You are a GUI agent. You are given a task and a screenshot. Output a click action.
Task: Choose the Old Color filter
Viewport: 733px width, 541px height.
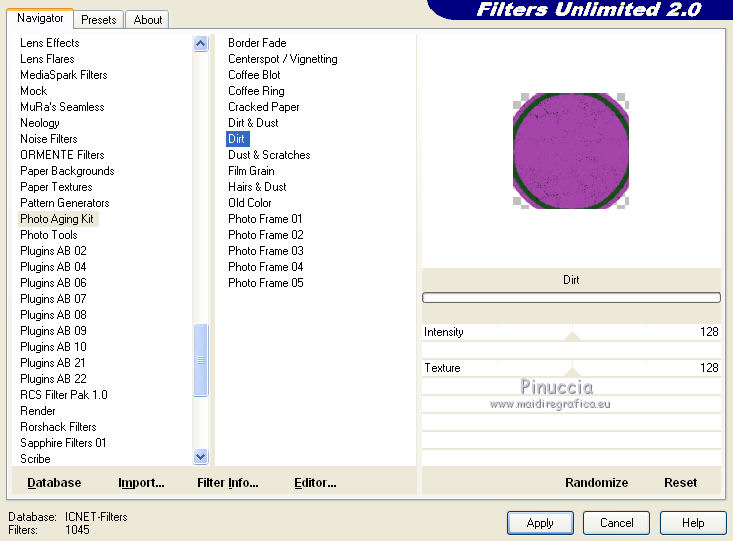point(250,203)
